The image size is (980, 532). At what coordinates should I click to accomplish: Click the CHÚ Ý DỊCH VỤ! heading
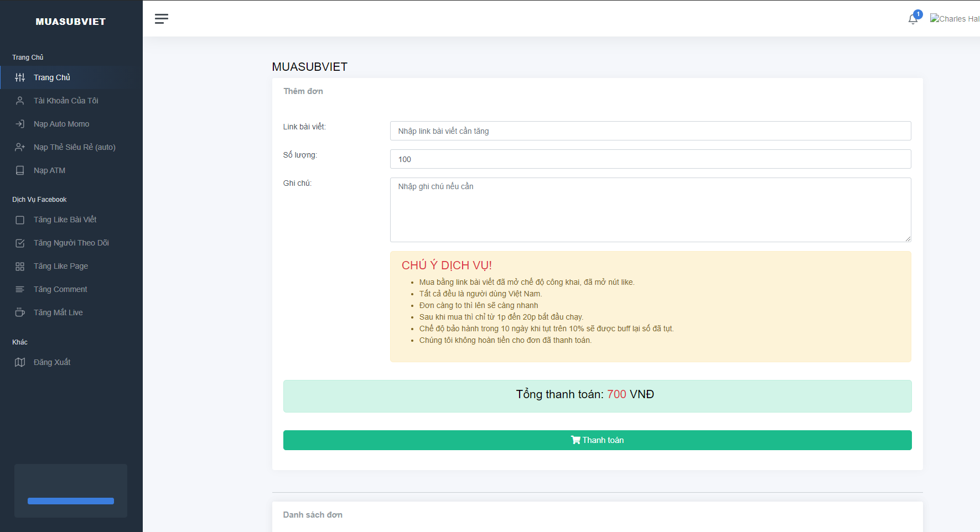coord(447,265)
